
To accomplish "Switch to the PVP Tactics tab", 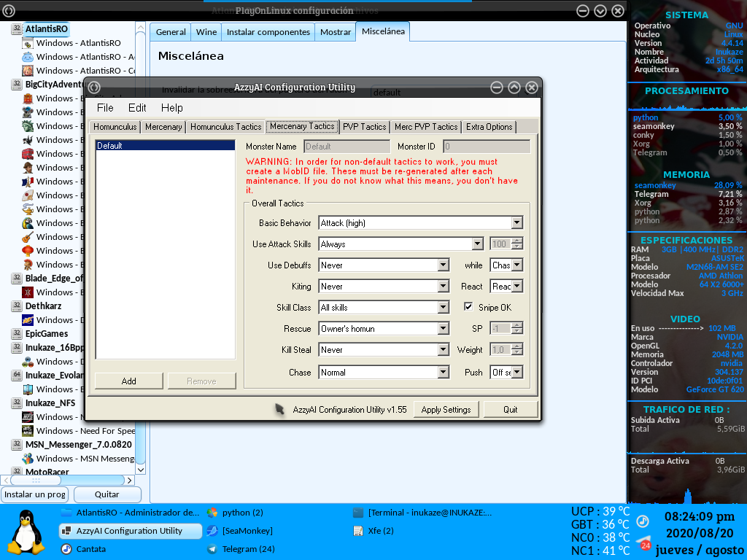I will point(365,127).
